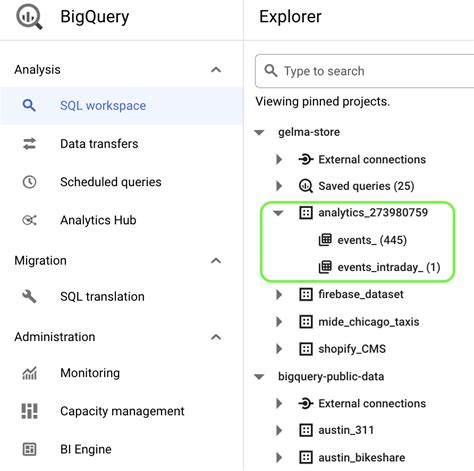Open the events_intraday_ (1) table
Image resolution: width=474 pixels, height=471 pixels.
click(389, 267)
